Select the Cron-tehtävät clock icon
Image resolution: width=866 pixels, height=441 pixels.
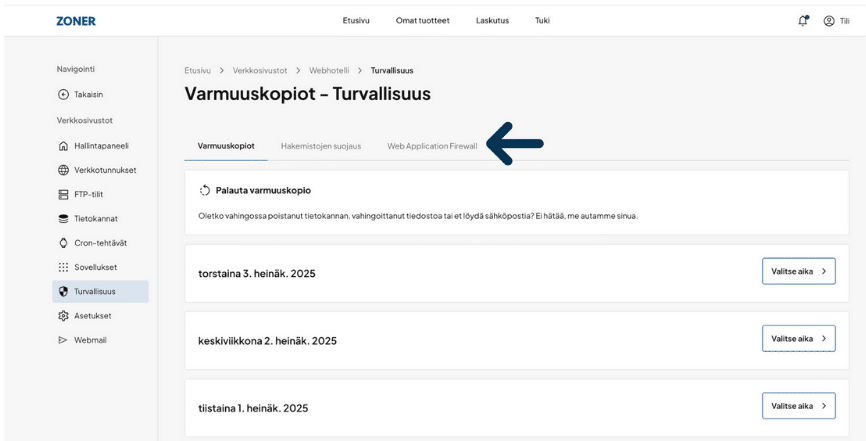point(64,242)
